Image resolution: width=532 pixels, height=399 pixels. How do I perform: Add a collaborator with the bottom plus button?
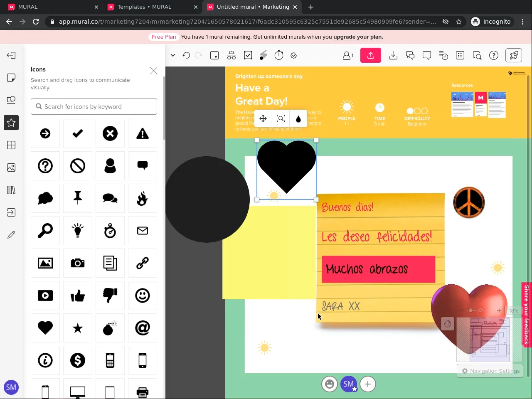tap(368, 384)
